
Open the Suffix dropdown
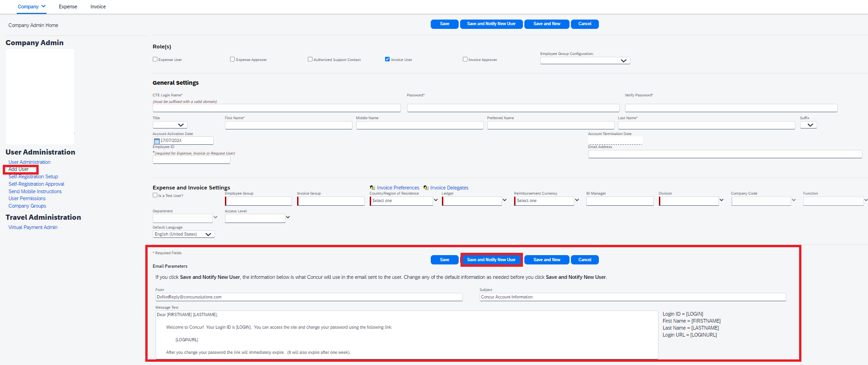[x=808, y=125]
